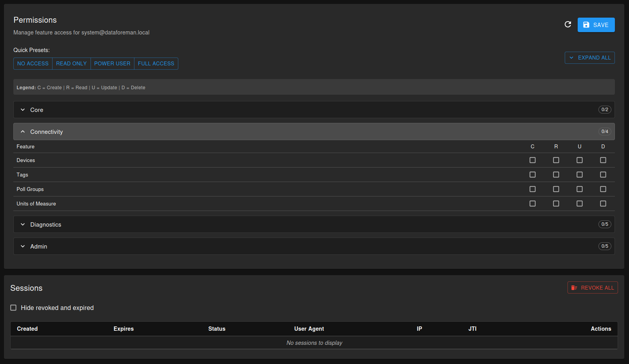Check Read permission for Units of Measure
The image size is (629, 364).
click(556, 204)
